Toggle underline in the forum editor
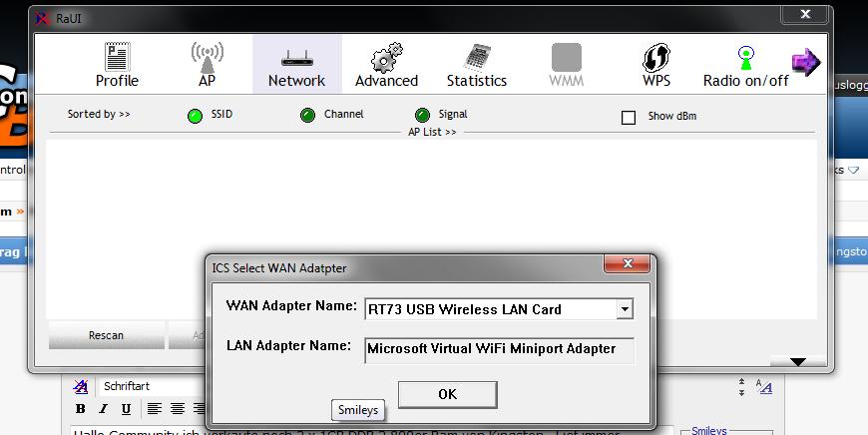Image resolution: width=868 pixels, height=435 pixels. pyautogui.click(x=127, y=409)
